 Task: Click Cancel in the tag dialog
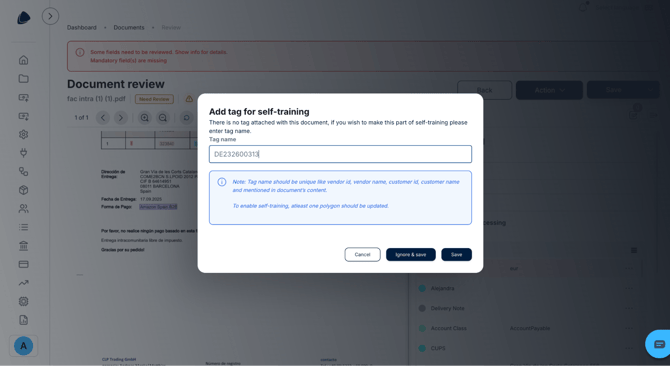point(362,255)
